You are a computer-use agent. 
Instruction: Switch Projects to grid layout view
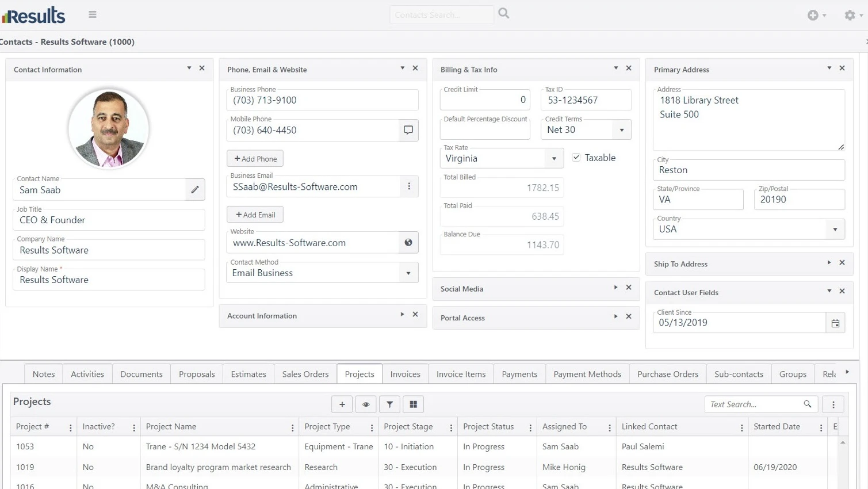[413, 404]
